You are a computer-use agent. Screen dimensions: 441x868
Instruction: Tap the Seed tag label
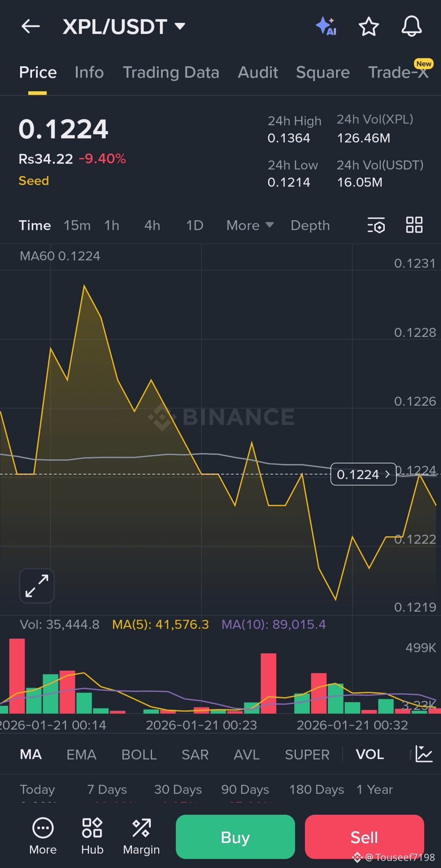coord(34,181)
